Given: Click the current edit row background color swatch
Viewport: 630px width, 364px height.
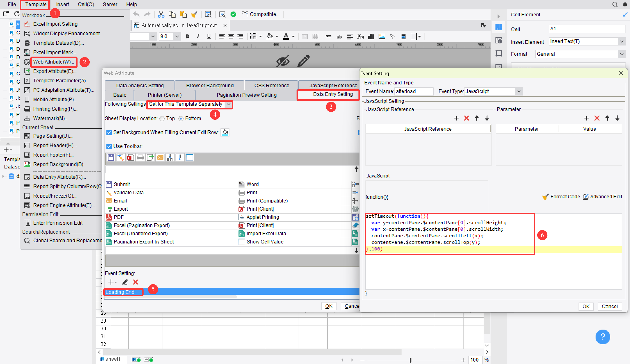Looking at the screenshot, I should (225, 132).
